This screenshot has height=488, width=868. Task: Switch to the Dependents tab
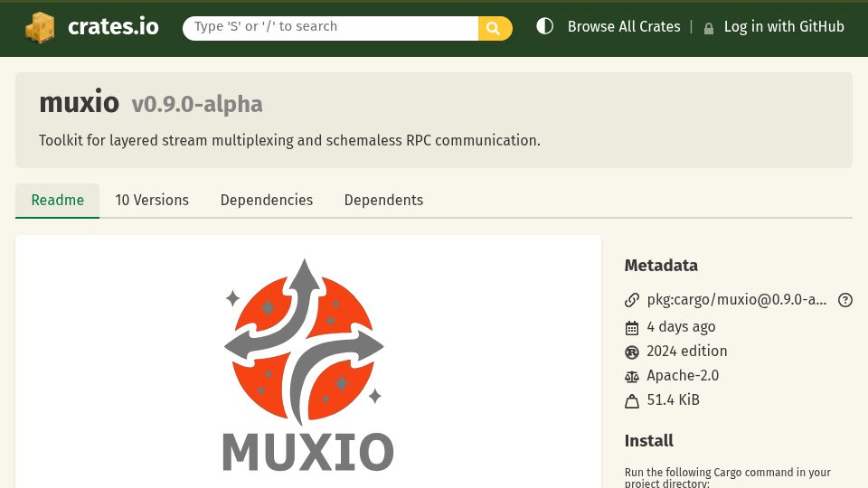[383, 201]
